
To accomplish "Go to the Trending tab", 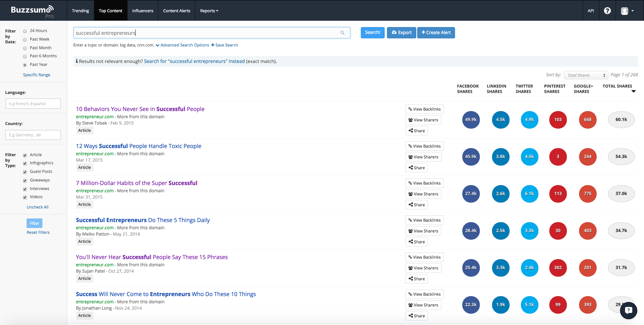I will tap(80, 11).
